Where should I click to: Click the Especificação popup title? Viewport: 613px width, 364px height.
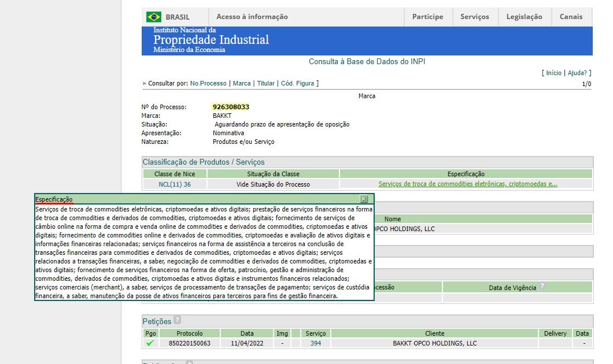54,199
